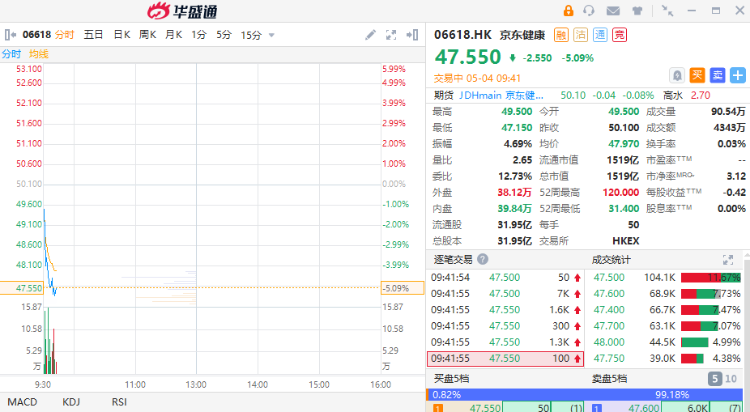The height and width of the screenshot is (412, 750).
Task: Collapse the right quote panel icon
Action: pos(412,35)
